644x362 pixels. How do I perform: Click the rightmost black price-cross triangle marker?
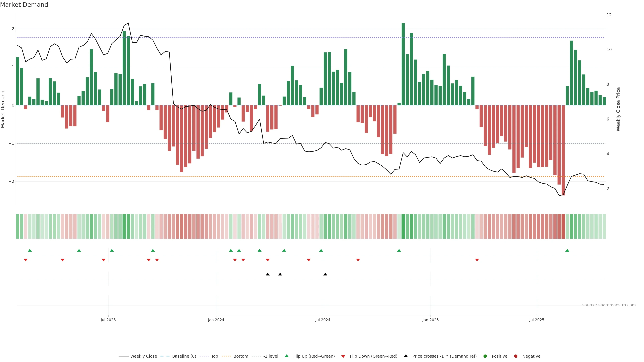coord(325,274)
